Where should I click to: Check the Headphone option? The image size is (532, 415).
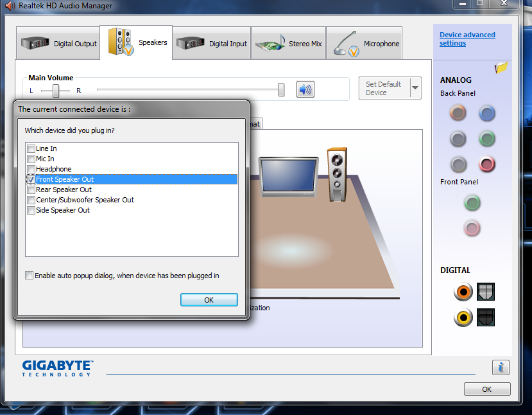[31, 169]
